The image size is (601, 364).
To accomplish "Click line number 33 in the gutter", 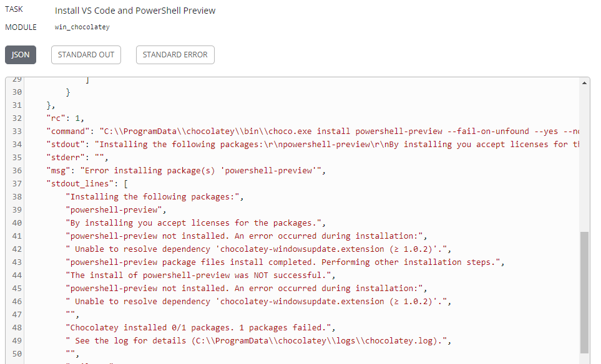I will point(17,132).
